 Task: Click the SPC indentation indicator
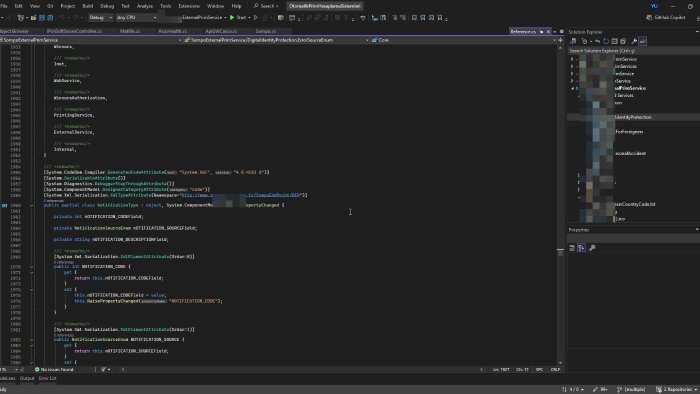coord(539,369)
